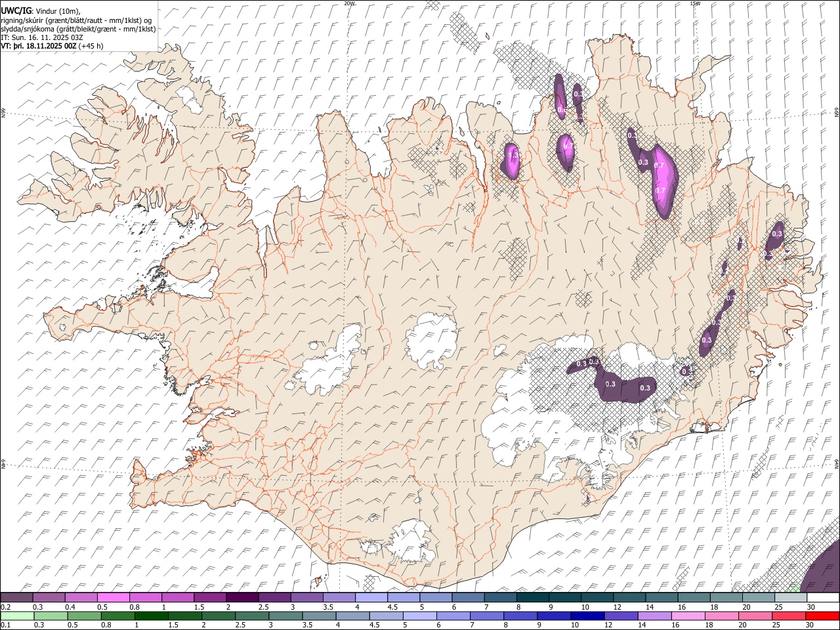Click the bright pink snow swatch labeled 0.5
The image size is (840, 630).
pos(114,598)
